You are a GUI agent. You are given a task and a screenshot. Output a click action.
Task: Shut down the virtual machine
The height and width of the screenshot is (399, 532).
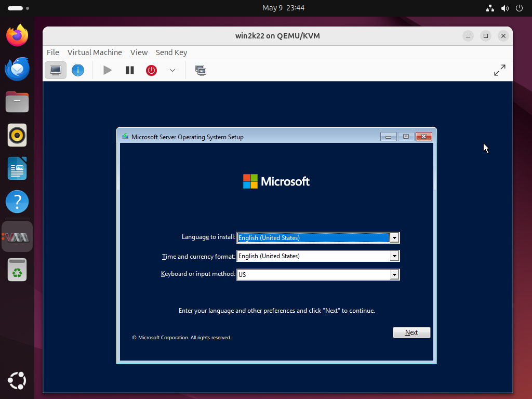point(151,70)
